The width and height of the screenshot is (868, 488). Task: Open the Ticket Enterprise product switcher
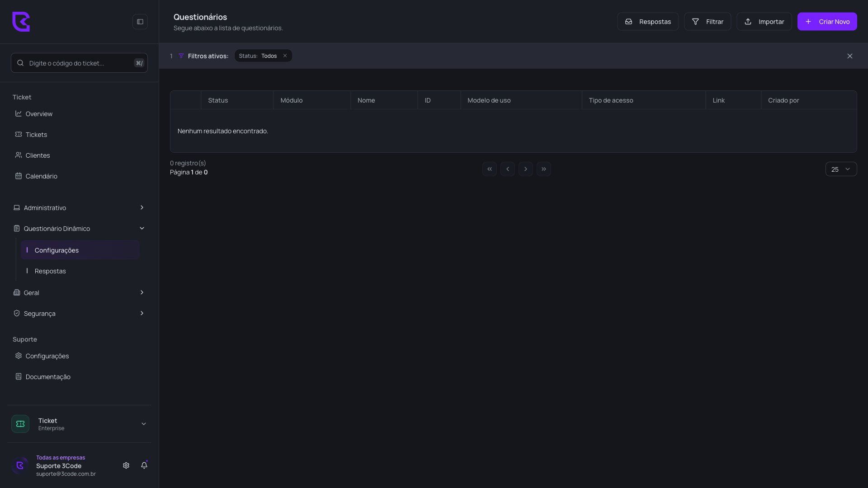coord(79,424)
